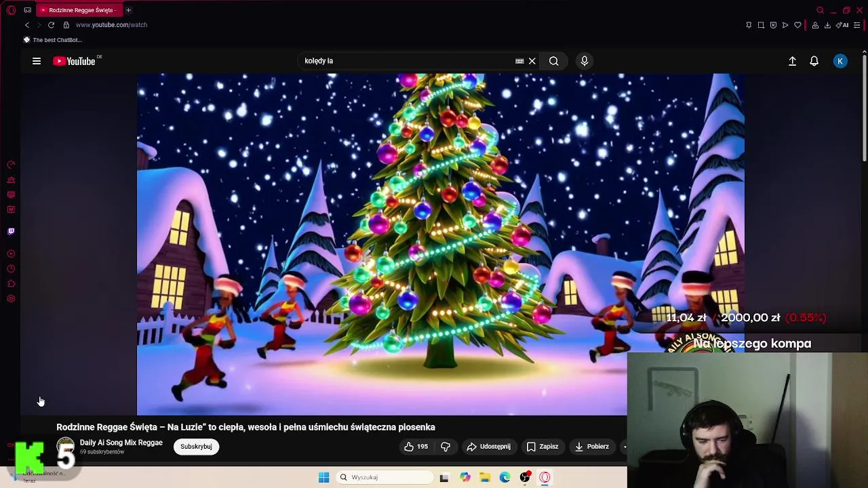Dislike the video with thumbs-down
868x488 pixels.
[x=446, y=447]
